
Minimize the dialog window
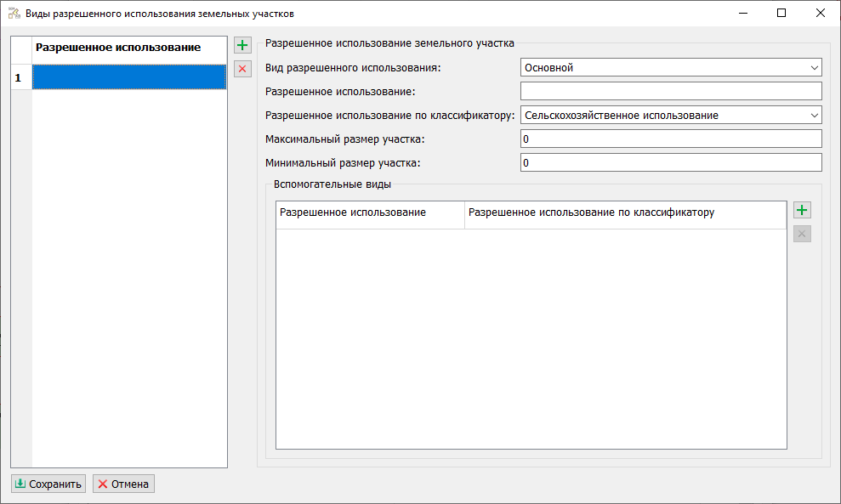click(742, 14)
